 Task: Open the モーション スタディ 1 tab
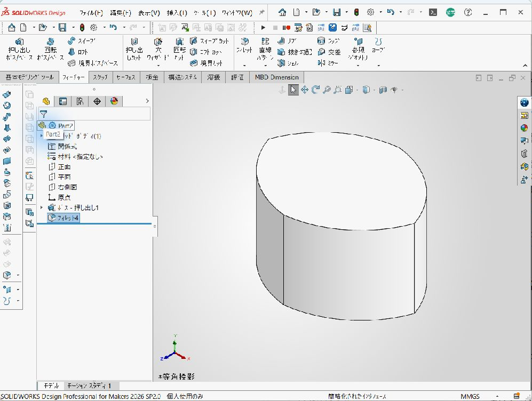(89, 386)
